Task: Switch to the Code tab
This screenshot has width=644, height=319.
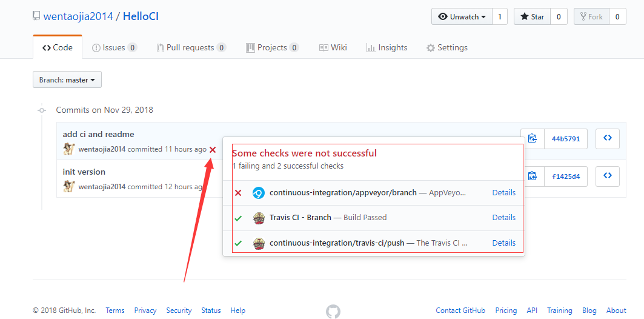Action: pos(58,48)
